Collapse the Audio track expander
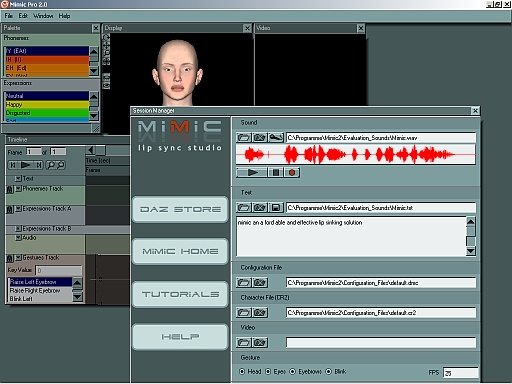 tap(18, 238)
